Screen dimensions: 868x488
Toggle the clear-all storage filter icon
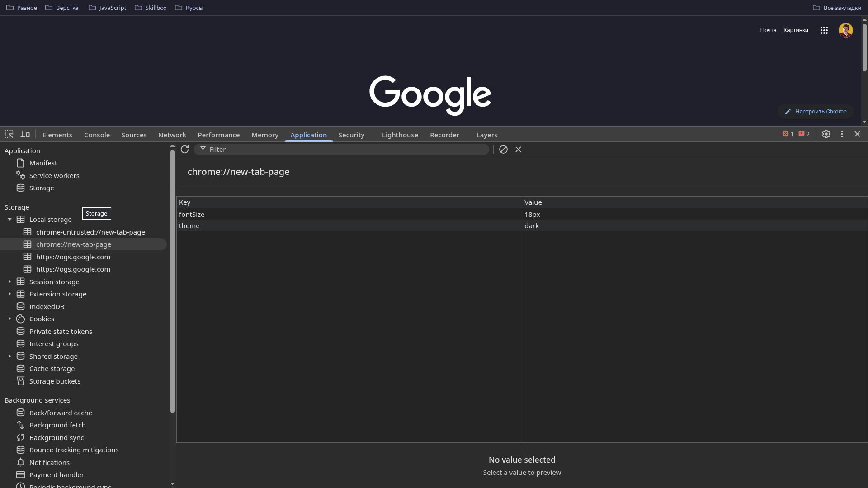503,149
